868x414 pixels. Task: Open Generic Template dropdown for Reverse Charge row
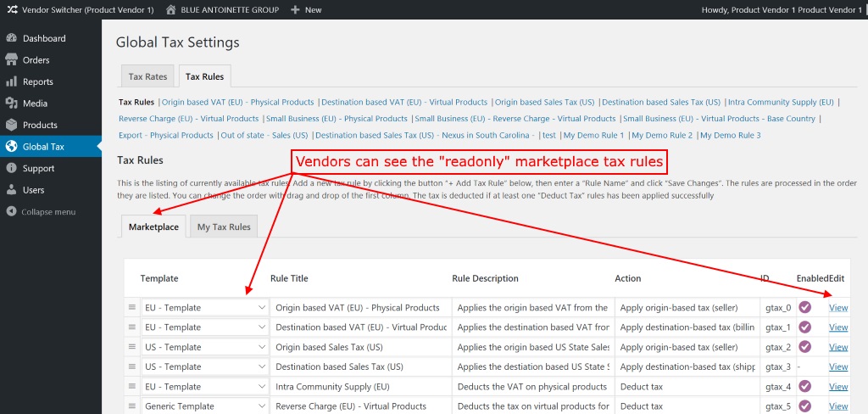[x=205, y=406]
